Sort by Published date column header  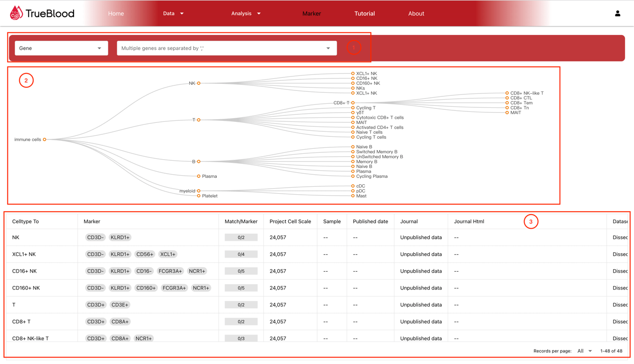click(x=370, y=221)
